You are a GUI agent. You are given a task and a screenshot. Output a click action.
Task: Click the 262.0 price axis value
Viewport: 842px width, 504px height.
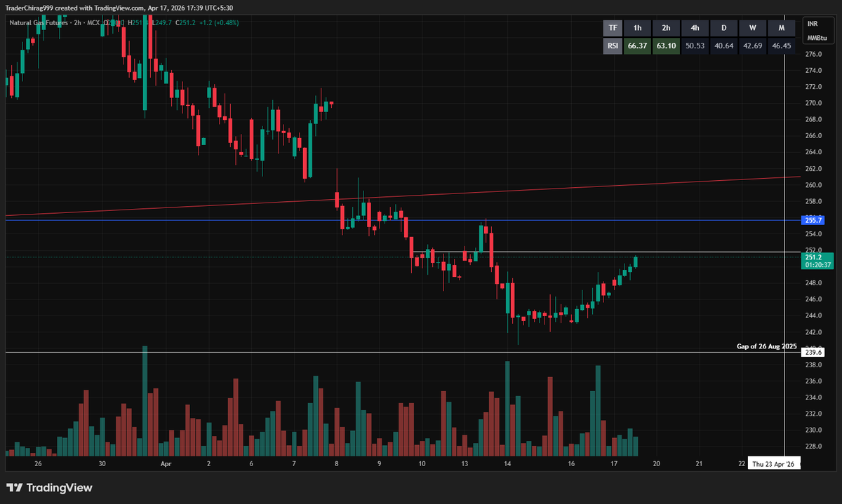(814, 169)
